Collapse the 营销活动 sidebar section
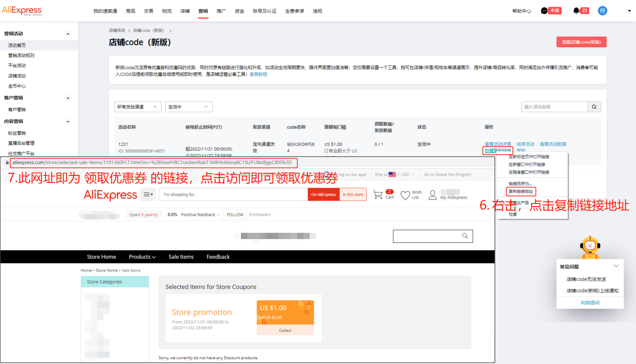636x364 pixels. pos(68,34)
